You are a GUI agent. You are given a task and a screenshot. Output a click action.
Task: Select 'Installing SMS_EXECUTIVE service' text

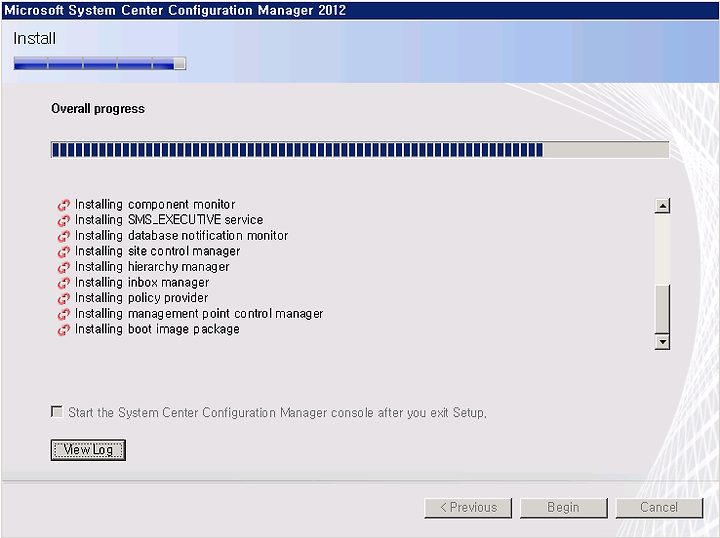pyautogui.click(x=169, y=220)
